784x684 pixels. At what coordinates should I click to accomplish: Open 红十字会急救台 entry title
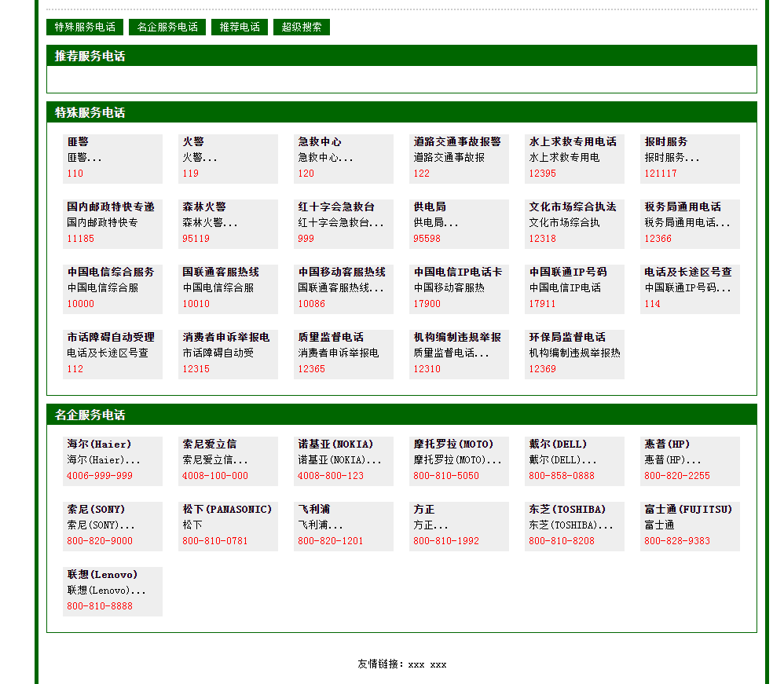[336, 207]
